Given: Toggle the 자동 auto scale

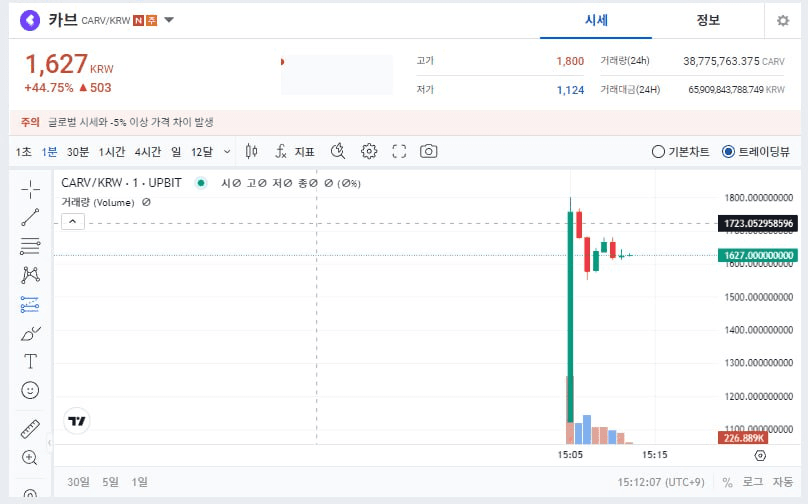Looking at the screenshot, I should tap(783, 482).
